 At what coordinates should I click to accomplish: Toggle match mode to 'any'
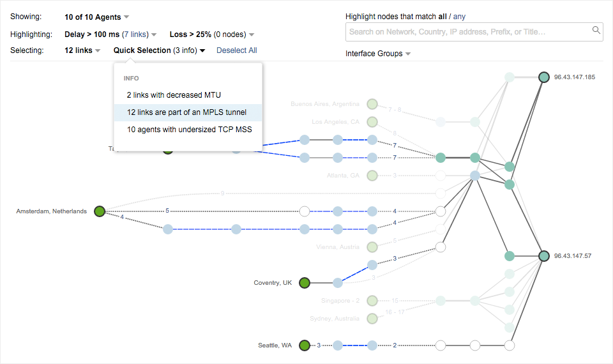[x=460, y=17]
